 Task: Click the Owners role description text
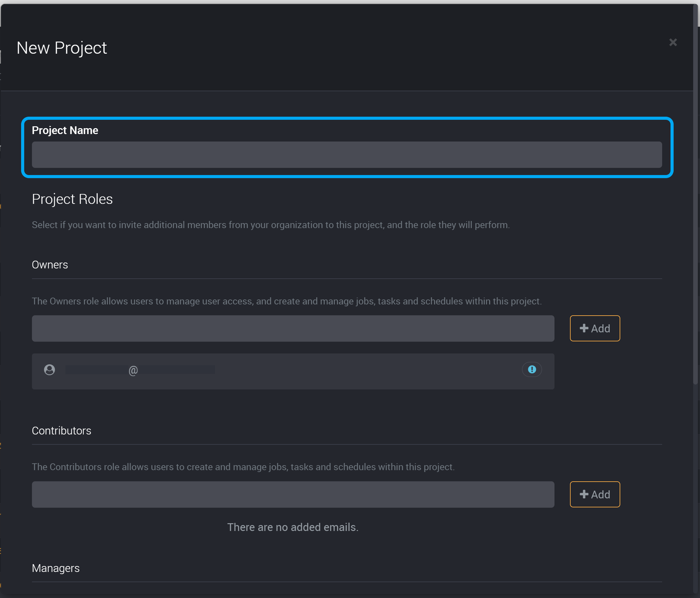coord(286,301)
